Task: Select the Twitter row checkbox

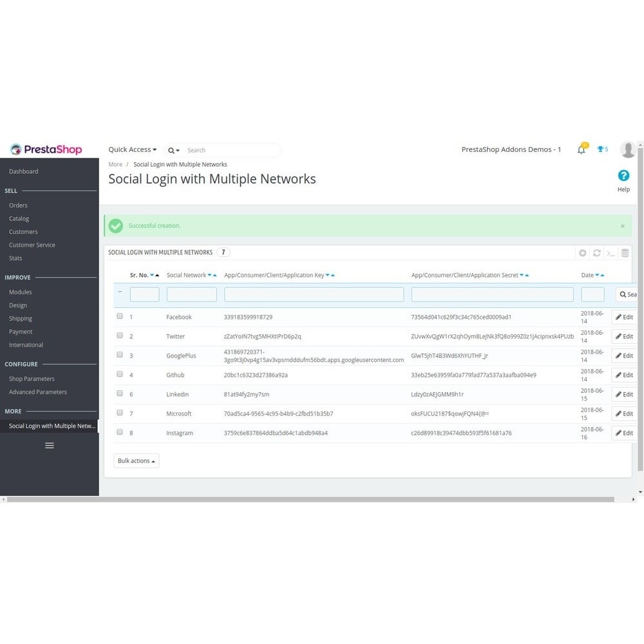Action: point(120,335)
